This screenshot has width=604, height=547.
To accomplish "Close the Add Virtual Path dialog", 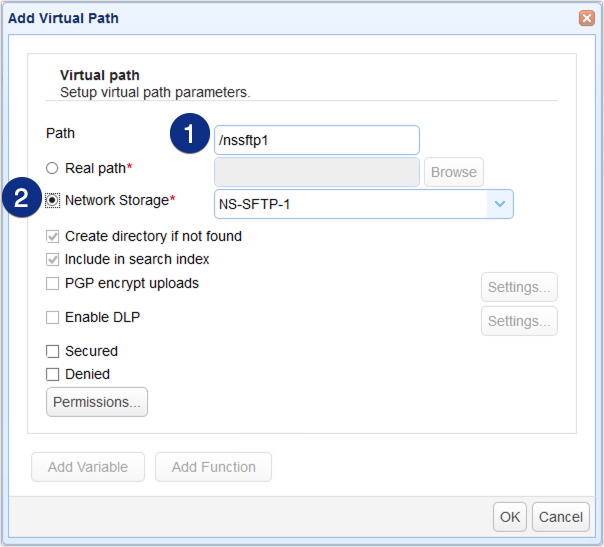I will 586,17.
